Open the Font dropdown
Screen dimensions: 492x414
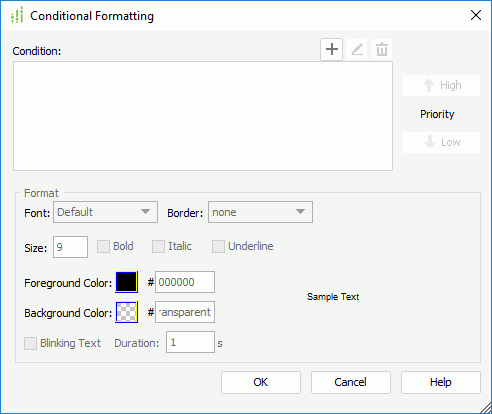(105, 212)
